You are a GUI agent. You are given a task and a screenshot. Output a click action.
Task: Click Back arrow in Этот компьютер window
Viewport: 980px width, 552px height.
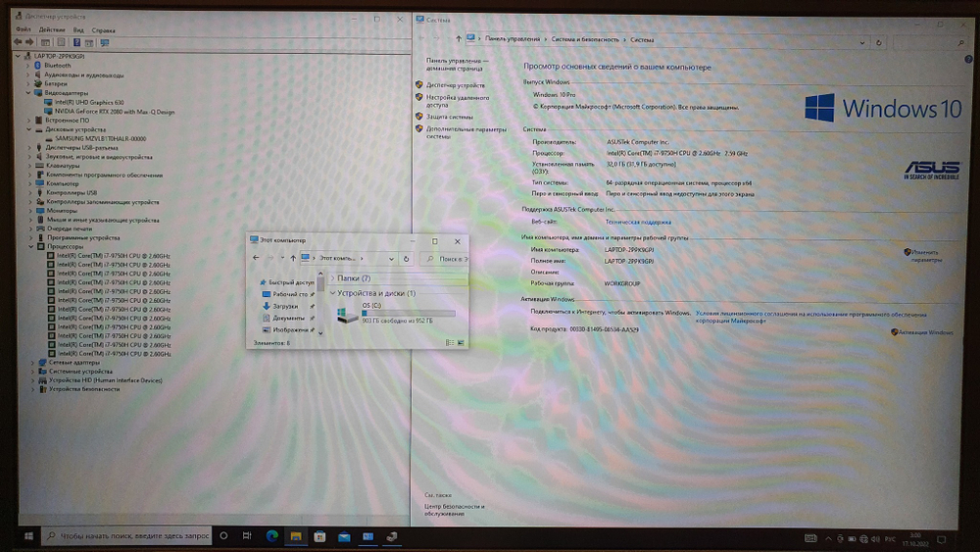click(256, 258)
